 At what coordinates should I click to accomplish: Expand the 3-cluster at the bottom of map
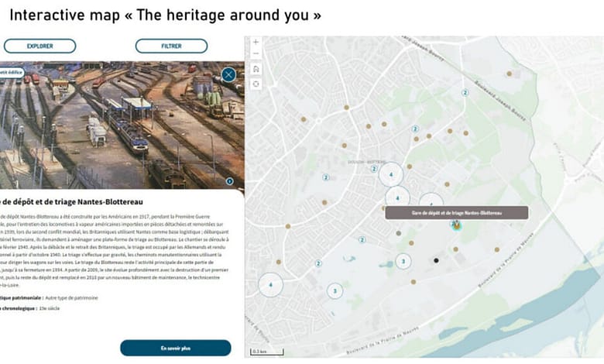[335, 291]
